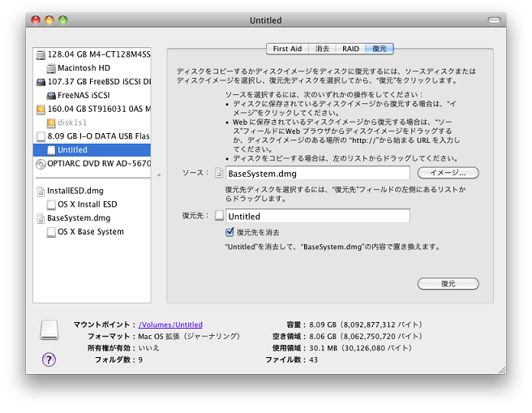Image resolution: width=532 pixels, height=413 pixels.
Task: Switch to the RAID tab
Action: [350, 49]
